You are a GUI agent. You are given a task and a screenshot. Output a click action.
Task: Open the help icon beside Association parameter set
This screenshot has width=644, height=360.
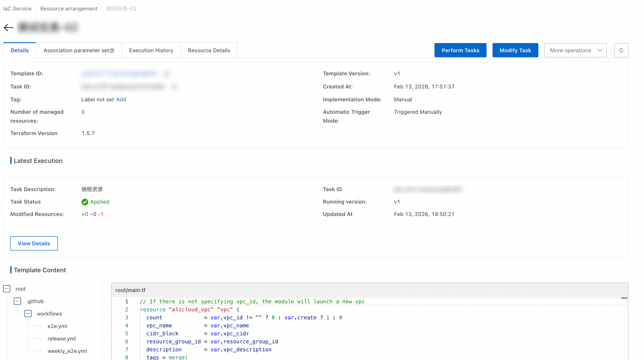[112, 50]
